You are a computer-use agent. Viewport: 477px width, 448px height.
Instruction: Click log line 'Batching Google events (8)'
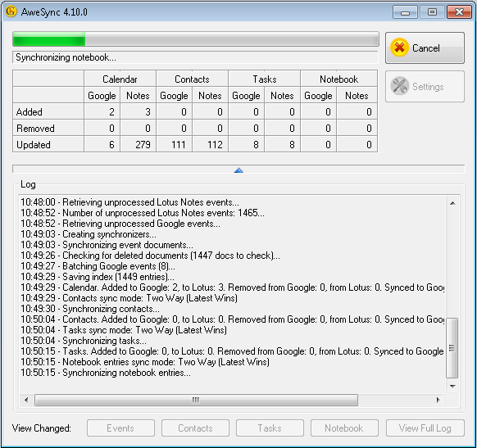pos(98,266)
